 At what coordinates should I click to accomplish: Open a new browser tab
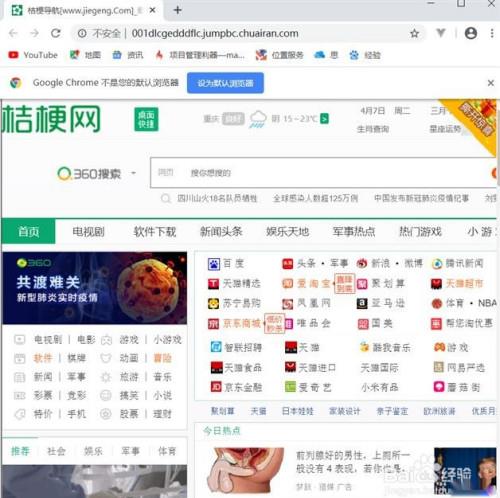(x=178, y=10)
